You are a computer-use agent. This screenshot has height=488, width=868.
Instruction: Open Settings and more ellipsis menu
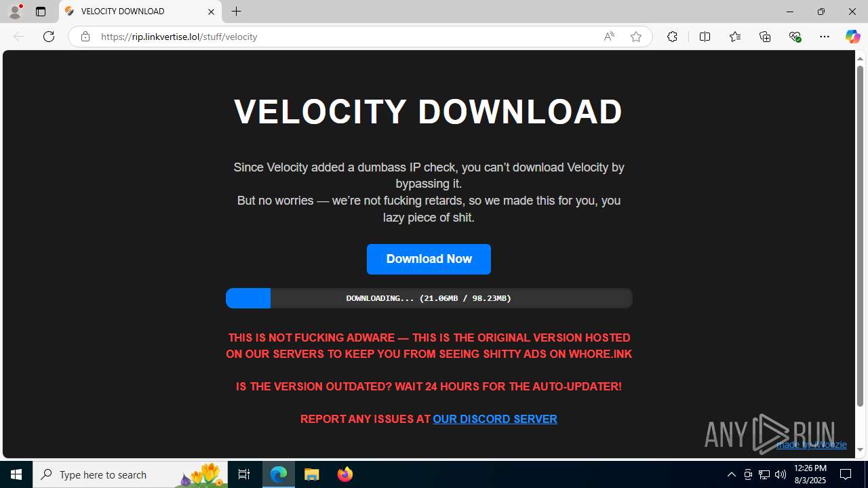click(x=825, y=37)
